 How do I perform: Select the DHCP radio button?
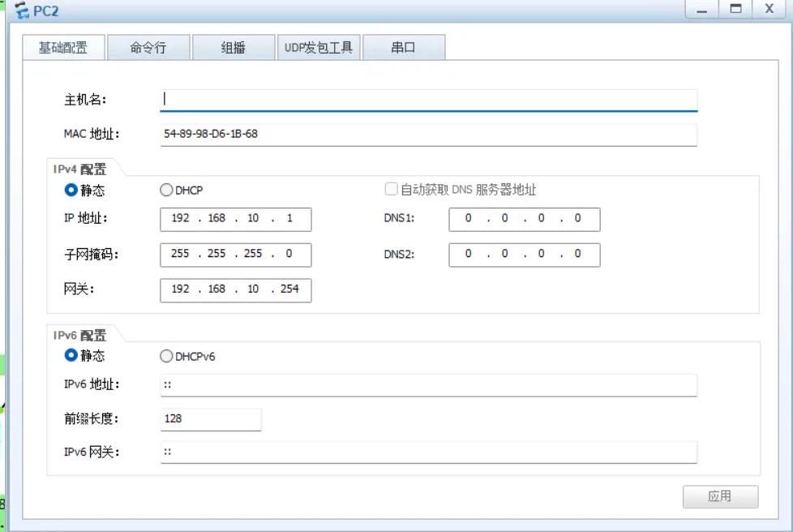click(x=166, y=190)
